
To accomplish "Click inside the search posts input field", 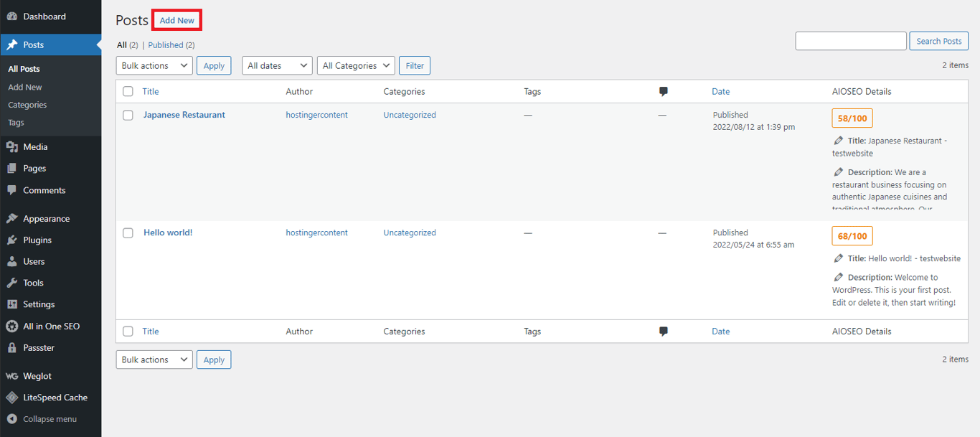I will 850,41.
